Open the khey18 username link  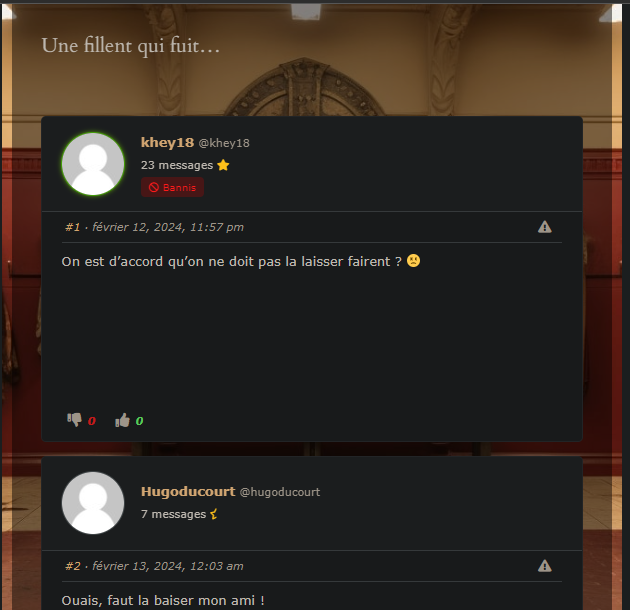(x=167, y=142)
